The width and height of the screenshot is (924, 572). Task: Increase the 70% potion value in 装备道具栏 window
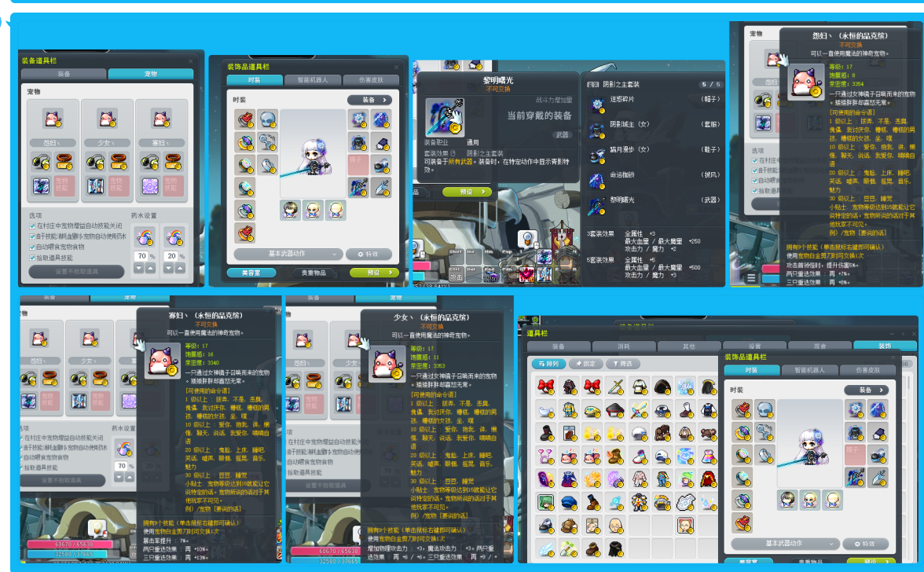coord(151,268)
